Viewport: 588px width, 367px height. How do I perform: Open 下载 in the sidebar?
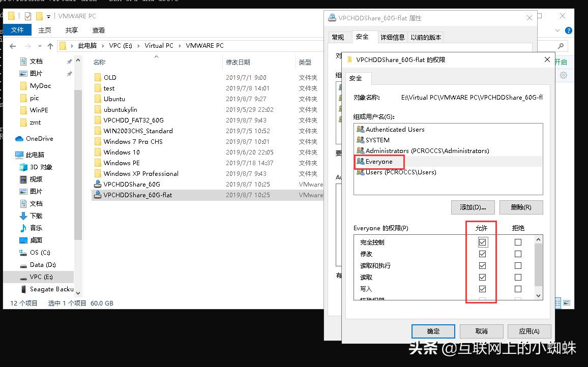click(31, 216)
